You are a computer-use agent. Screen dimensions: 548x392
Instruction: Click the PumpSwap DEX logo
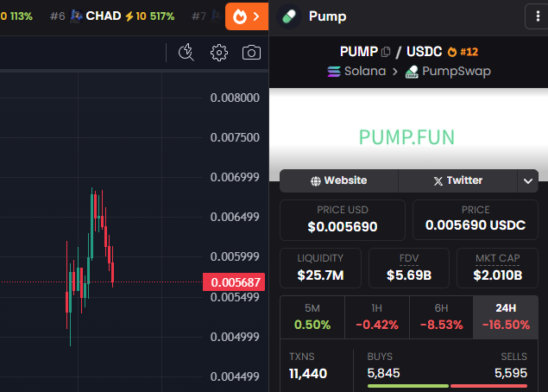pos(412,72)
